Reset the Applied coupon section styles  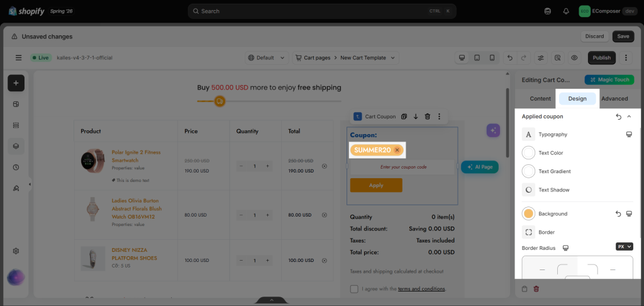(619, 117)
